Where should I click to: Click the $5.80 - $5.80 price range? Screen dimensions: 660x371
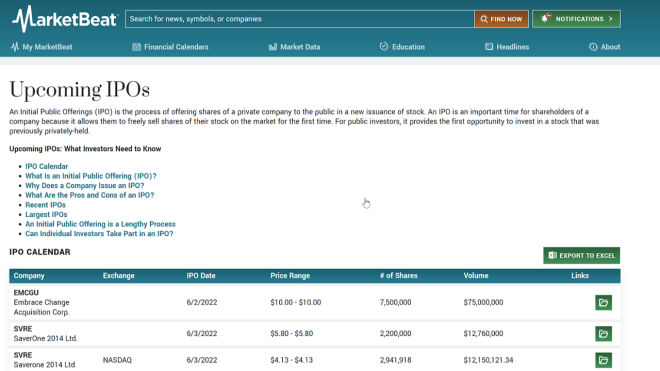tap(292, 334)
